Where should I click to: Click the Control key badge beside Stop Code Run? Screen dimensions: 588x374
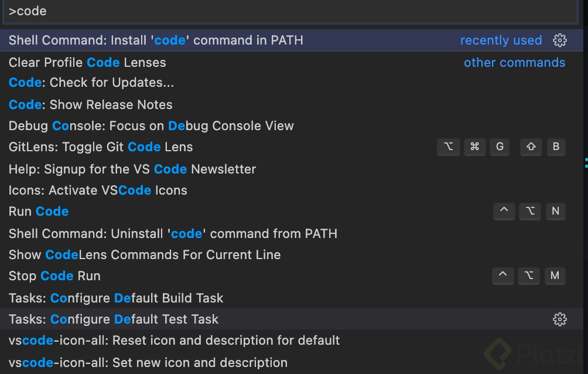point(503,276)
